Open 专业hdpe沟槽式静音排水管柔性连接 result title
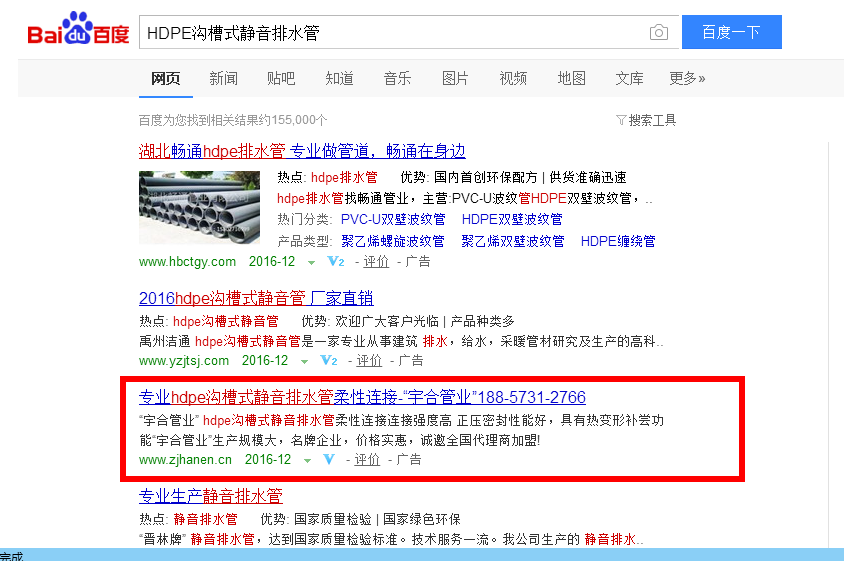Screen dimensions: 844x561 tap(362, 397)
